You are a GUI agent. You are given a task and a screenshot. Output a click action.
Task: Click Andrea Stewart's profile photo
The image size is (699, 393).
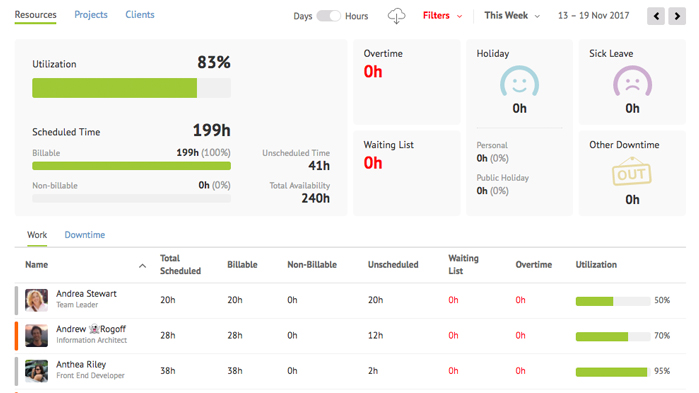[36, 300]
